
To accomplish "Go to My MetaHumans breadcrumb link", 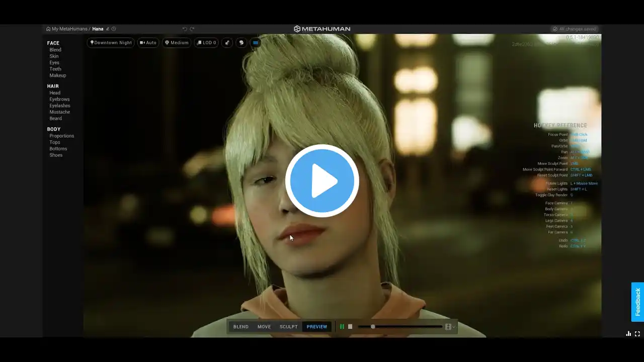I will point(69,29).
